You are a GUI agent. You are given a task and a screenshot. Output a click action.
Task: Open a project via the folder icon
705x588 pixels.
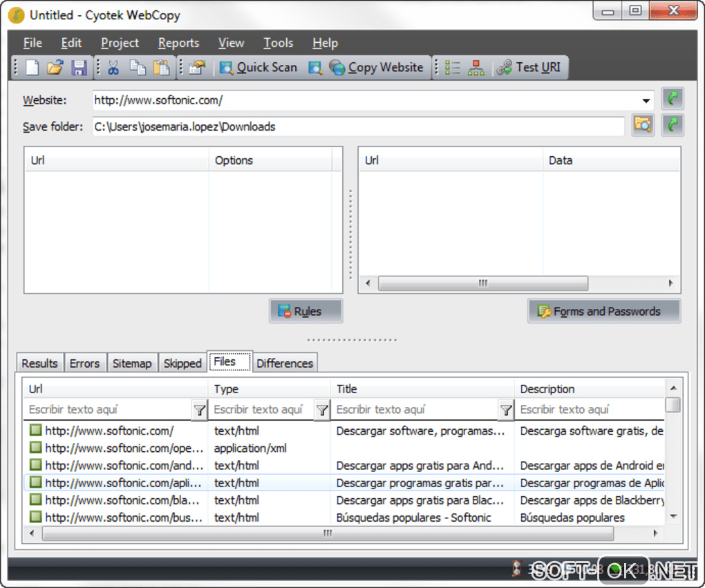55,68
